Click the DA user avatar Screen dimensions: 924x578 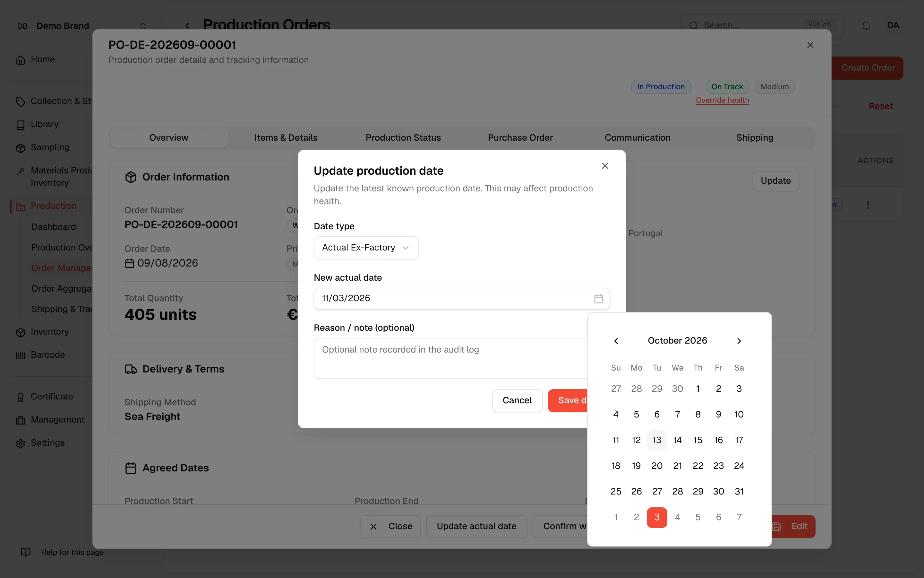(x=893, y=26)
